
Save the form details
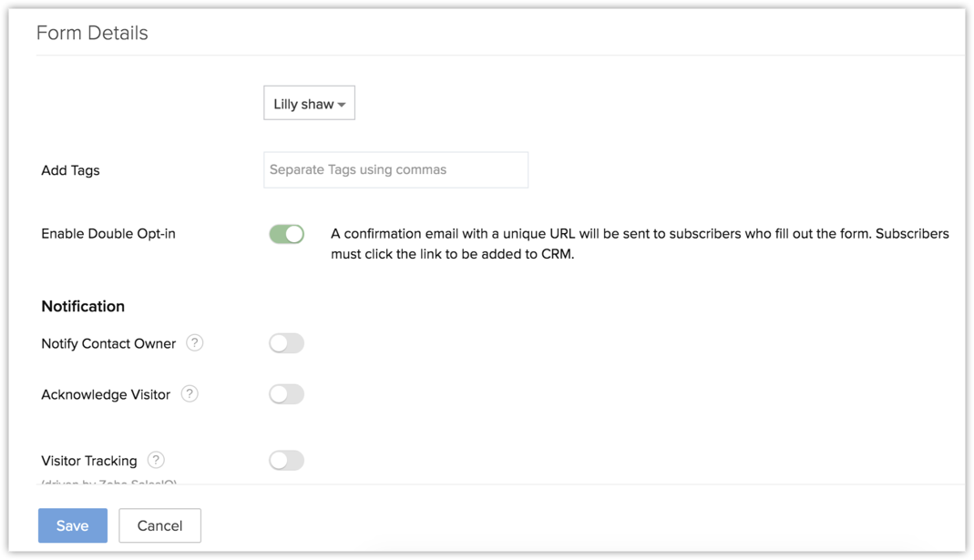[x=73, y=525]
